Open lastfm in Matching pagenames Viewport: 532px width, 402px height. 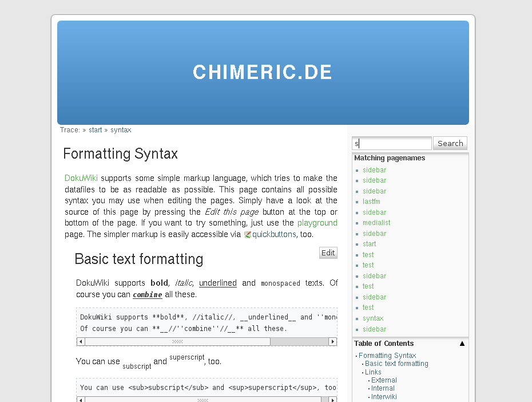point(371,202)
